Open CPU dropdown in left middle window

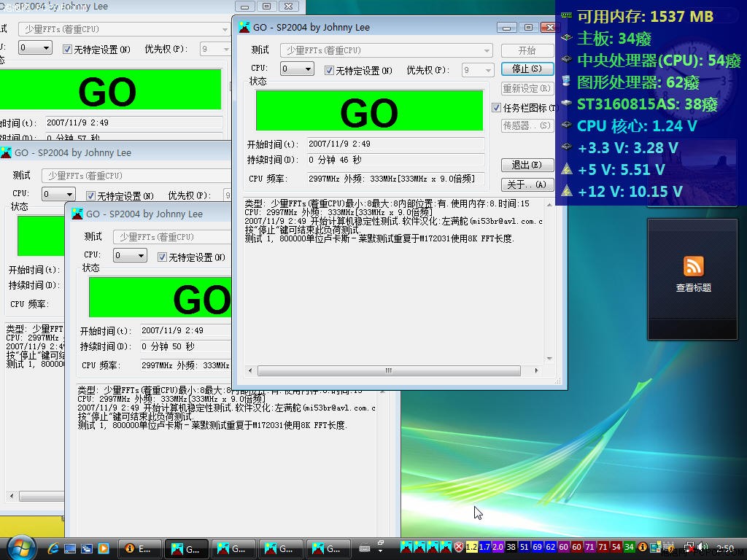[x=58, y=194]
